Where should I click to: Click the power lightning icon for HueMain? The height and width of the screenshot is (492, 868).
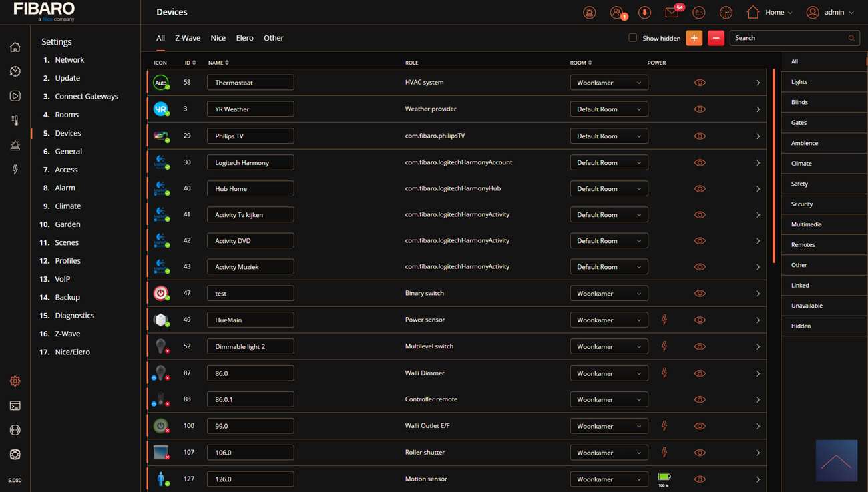point(664,320)
